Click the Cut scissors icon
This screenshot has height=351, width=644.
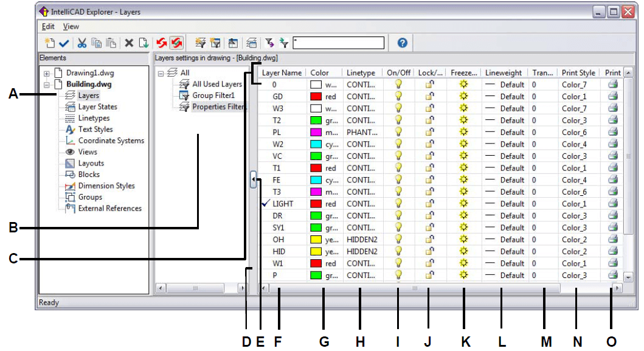pyautogui.click(x=81, y=43)
